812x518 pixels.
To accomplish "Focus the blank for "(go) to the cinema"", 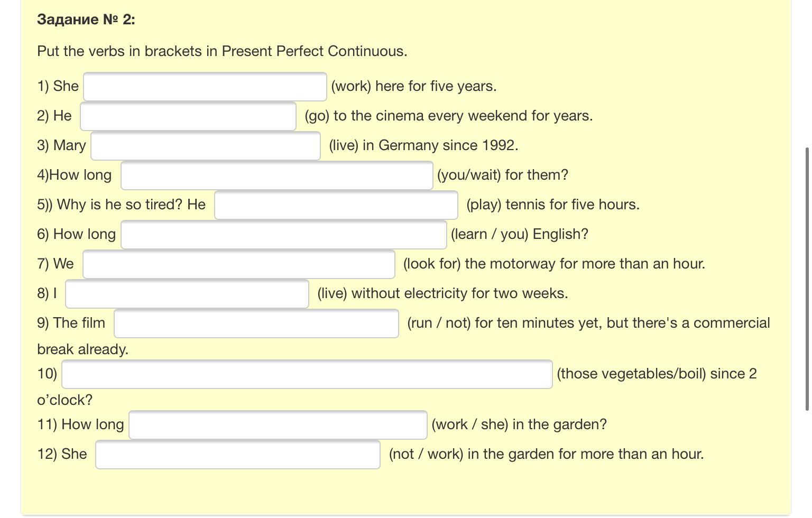I will tap(188, 116).
